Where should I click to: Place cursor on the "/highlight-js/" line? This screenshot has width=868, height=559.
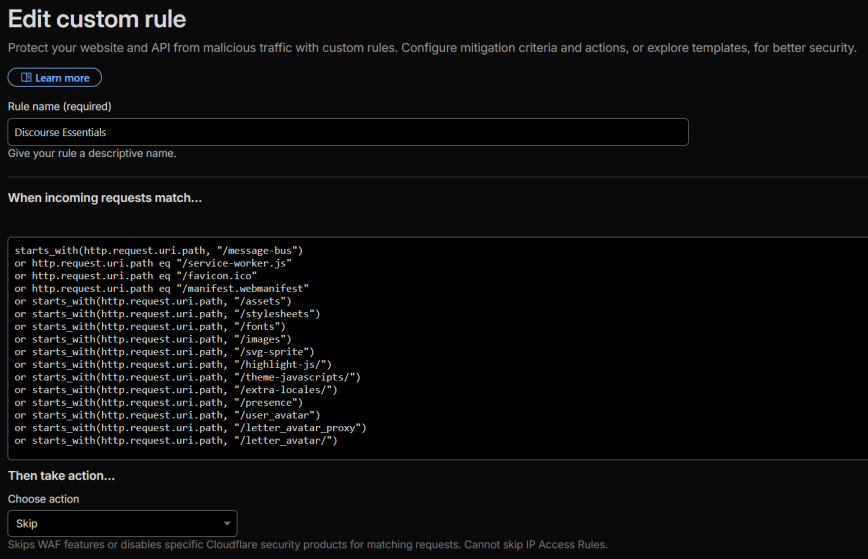[x=173, y=364]
